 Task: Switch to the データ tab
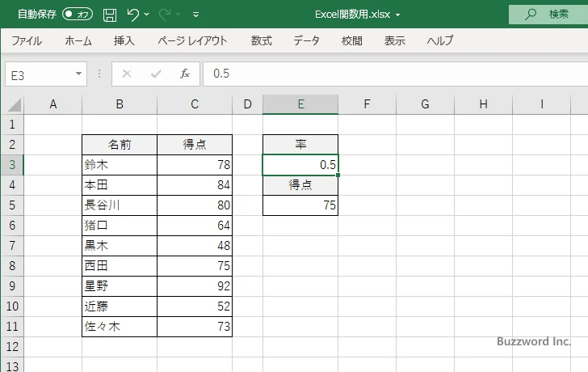[x=306, y=40]
